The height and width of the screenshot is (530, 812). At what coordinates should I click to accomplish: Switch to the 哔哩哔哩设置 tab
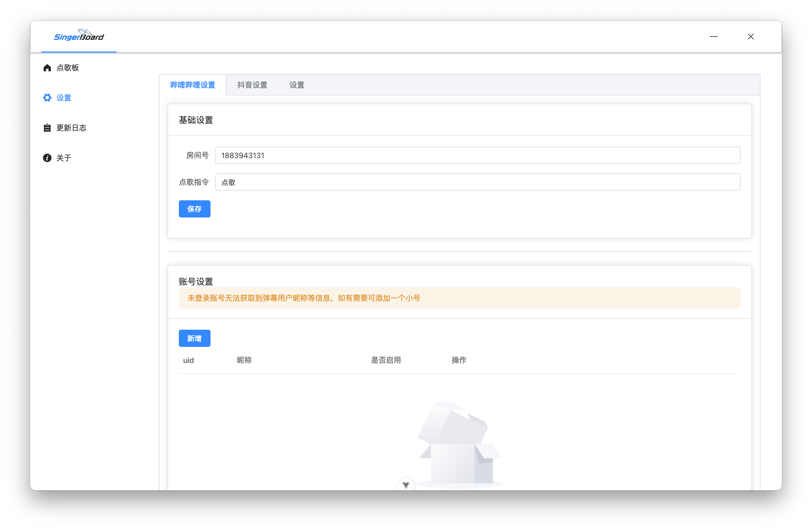point(193,85)
